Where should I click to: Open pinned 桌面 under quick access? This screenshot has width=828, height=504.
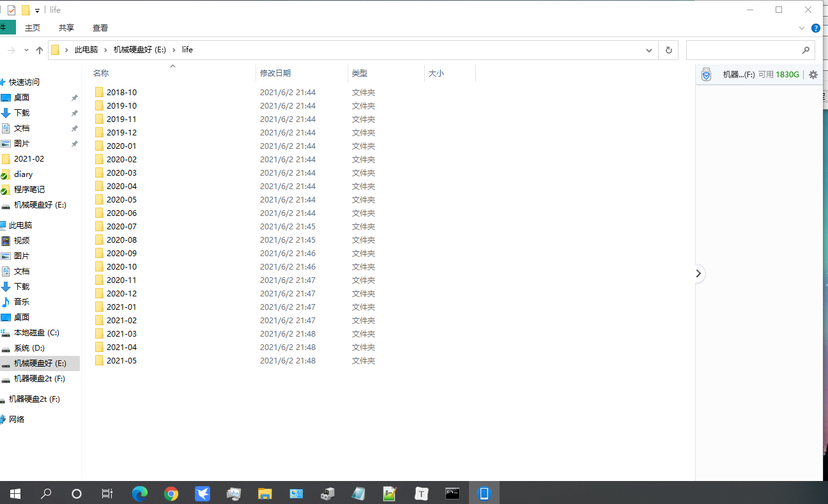point(22,98)
